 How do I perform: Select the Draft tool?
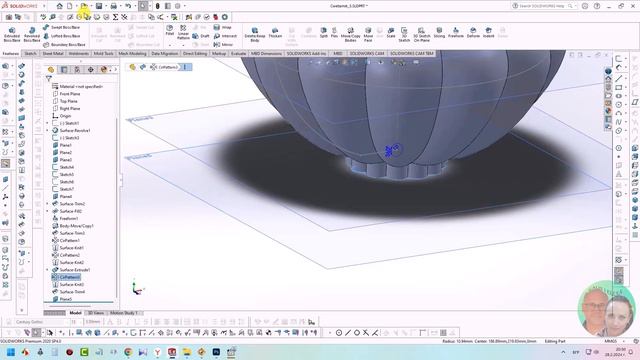coord(201,36)
